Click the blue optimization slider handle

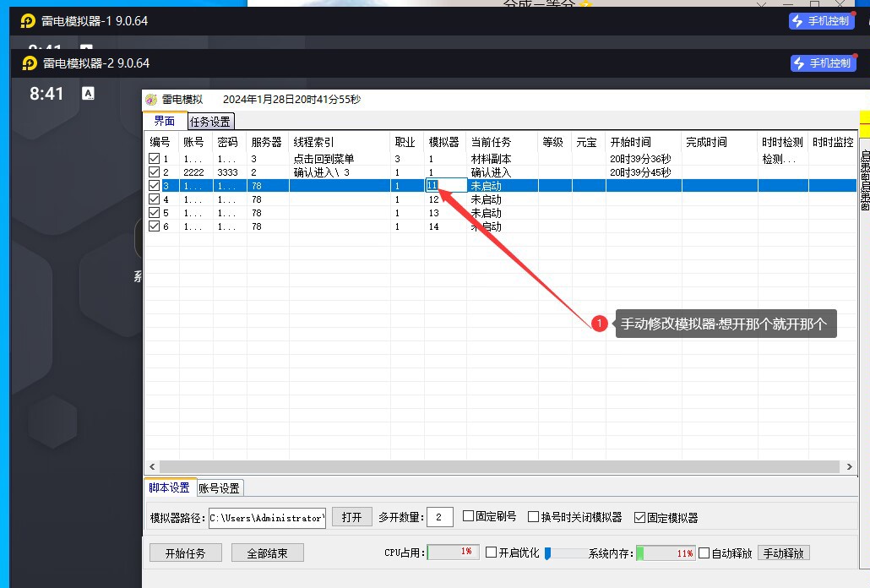point(547,553)
